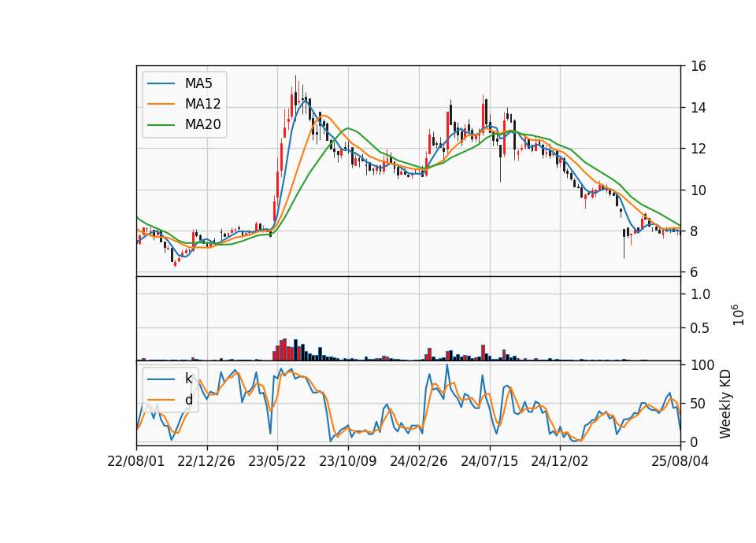756x543 pixels.
Task: Click the 23/05/22 date label
Action: 277,461
